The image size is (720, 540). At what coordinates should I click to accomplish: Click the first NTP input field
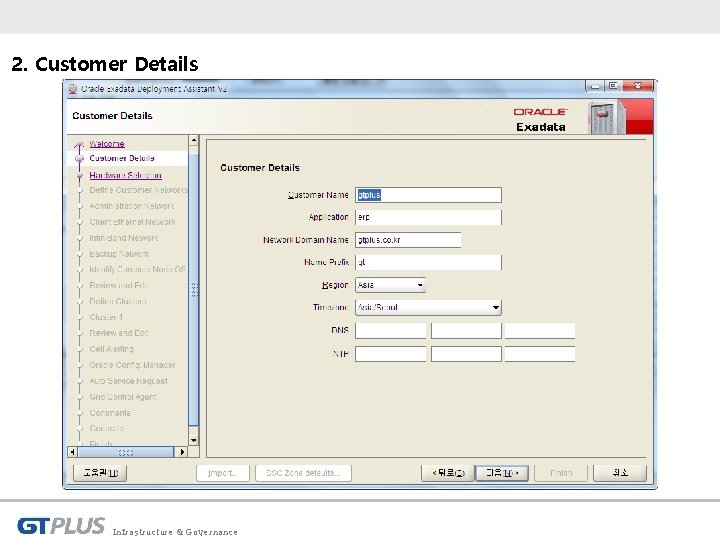pos(391,354)
